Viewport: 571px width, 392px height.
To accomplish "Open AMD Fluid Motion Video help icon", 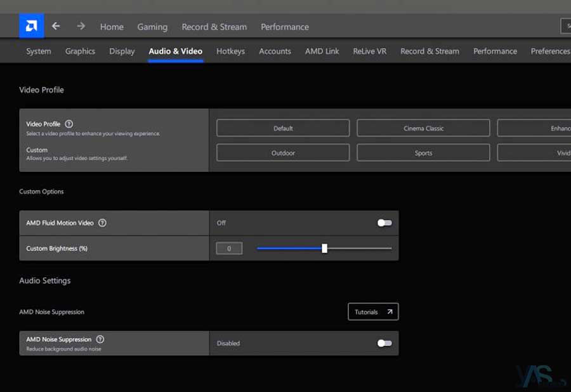I will coord(102,223).
